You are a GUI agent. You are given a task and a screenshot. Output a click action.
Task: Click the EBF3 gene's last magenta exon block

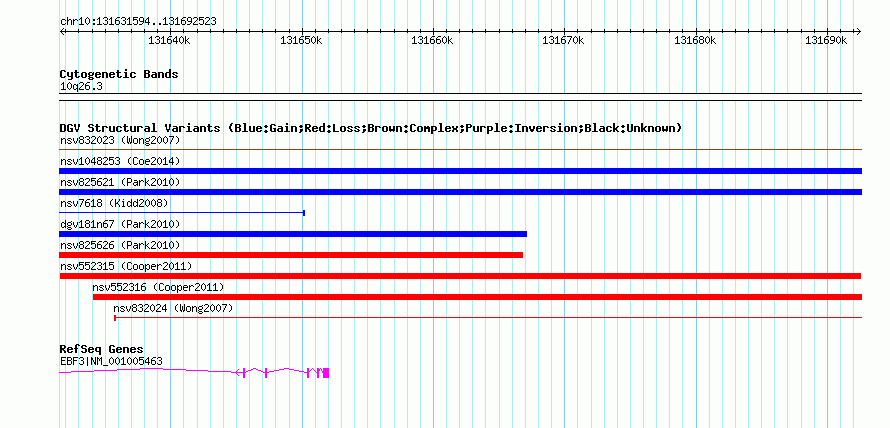click(326, 373)
